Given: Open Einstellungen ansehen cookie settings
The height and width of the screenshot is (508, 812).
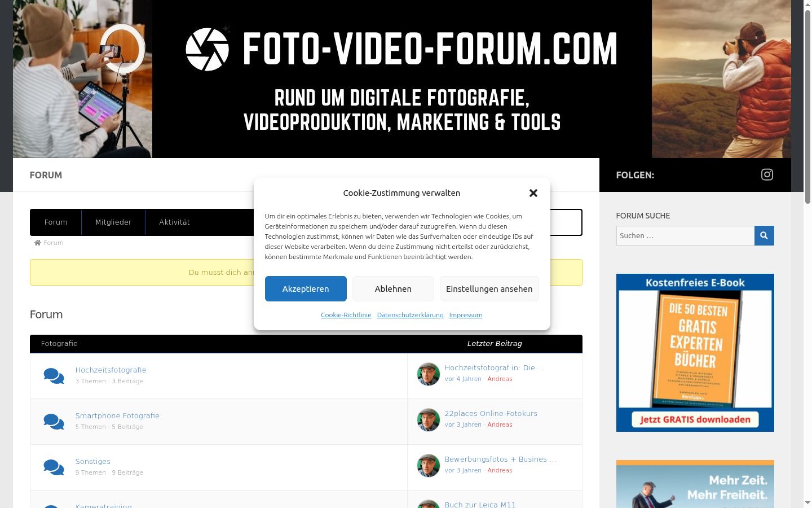Looking at the screenshot, I should coord(489,289).
